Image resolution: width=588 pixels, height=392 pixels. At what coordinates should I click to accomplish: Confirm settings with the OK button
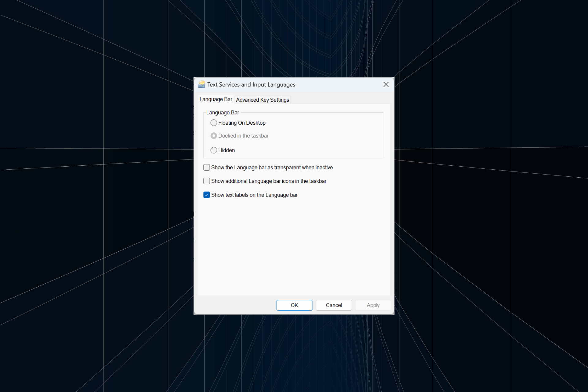(x=294, y=305)
